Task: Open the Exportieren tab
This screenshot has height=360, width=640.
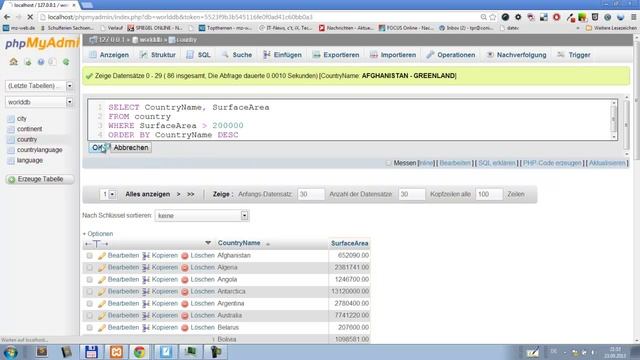Action: pos(336,55)
